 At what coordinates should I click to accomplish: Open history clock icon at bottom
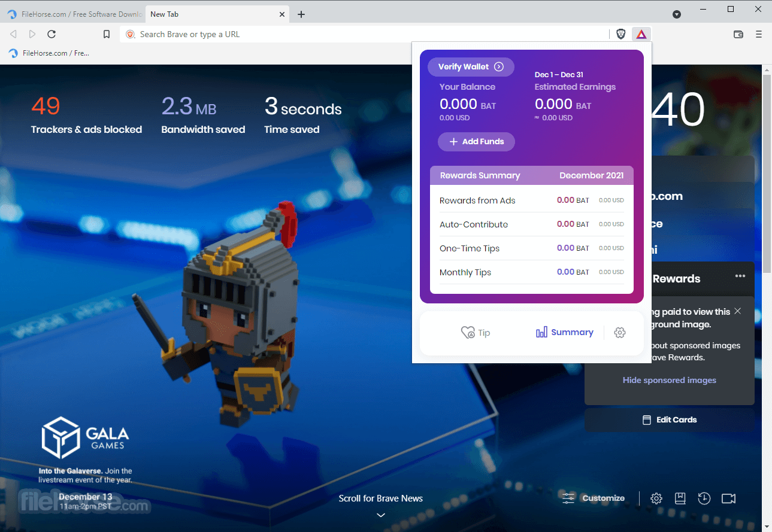tap(704, 498)
